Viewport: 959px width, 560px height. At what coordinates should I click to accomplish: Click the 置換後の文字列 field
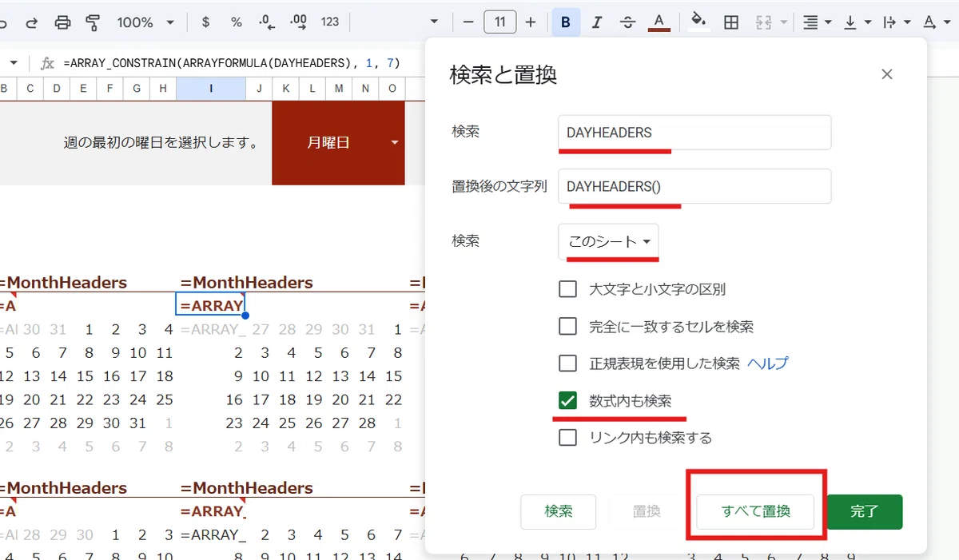(x=694, y=186)
